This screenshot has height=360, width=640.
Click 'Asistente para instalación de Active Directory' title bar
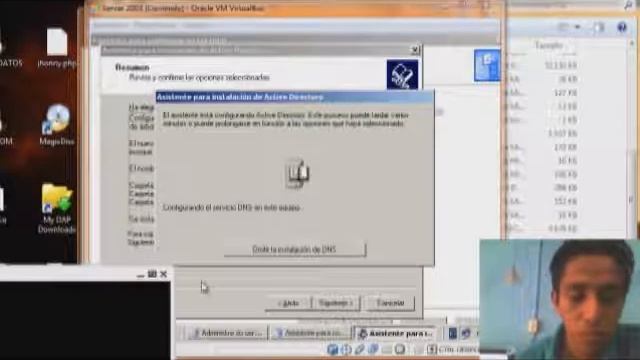[x=295, y=97]
